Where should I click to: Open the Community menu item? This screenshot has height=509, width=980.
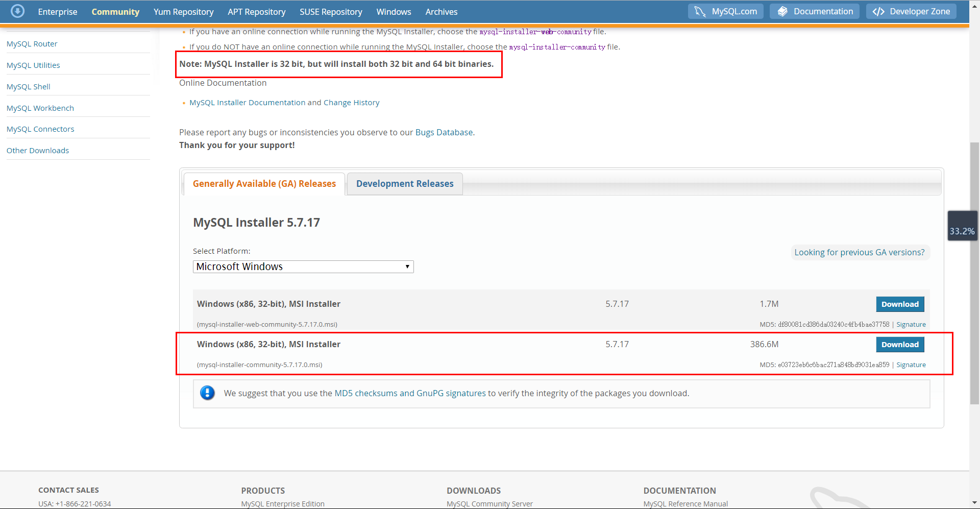pos(115,12)
